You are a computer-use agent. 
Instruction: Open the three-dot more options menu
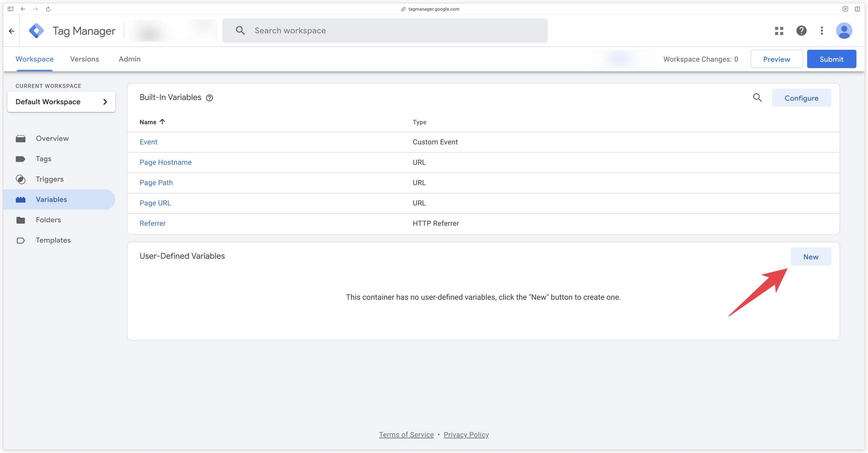point(822,31)
